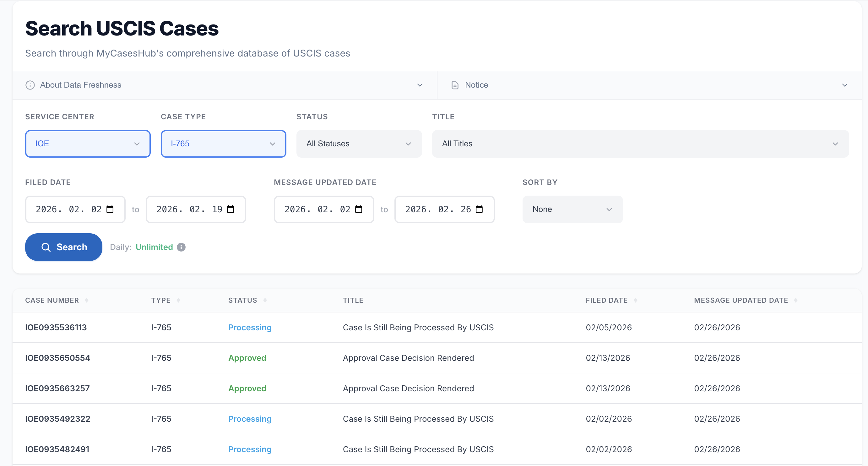Click Processing status in row IOE0935536113
Viewport: 868px width, 466px height.
[x=250, y=327]
